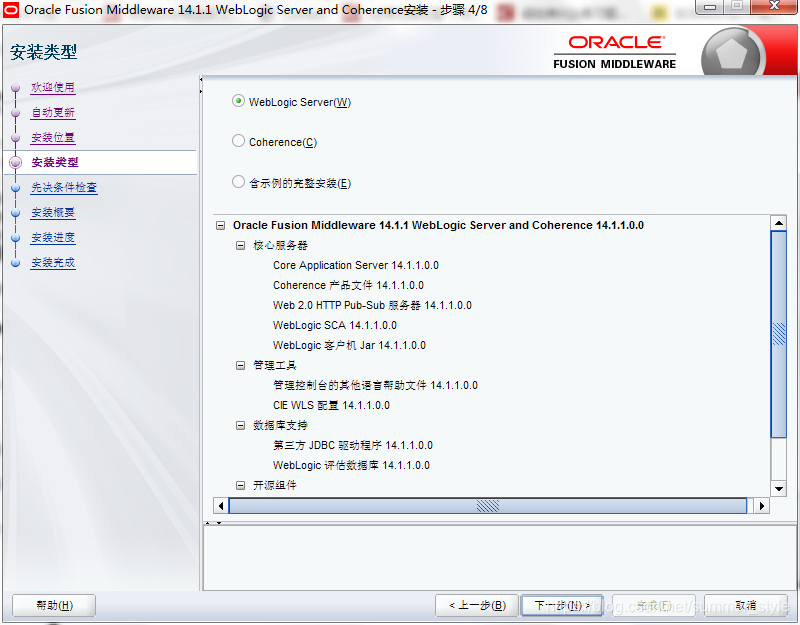800x625 pixels.
Task: Collapse the 开源组件 tree node
Action: pyautogui.click(x=240, y=485)
